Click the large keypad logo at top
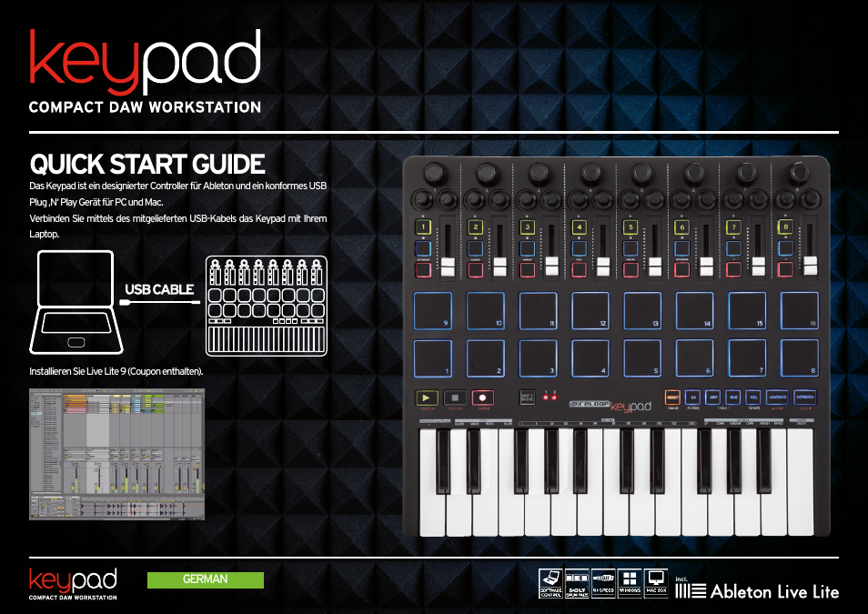 [145, 62]
